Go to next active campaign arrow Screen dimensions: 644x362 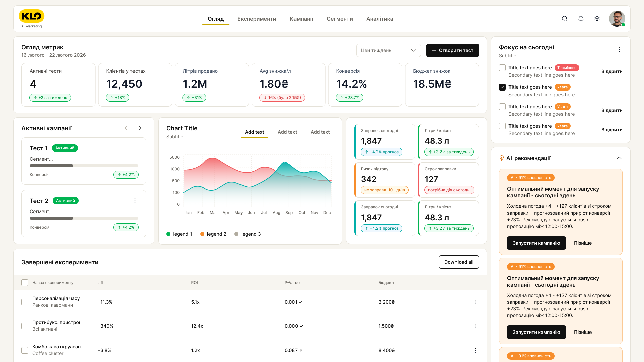[140, 128]
